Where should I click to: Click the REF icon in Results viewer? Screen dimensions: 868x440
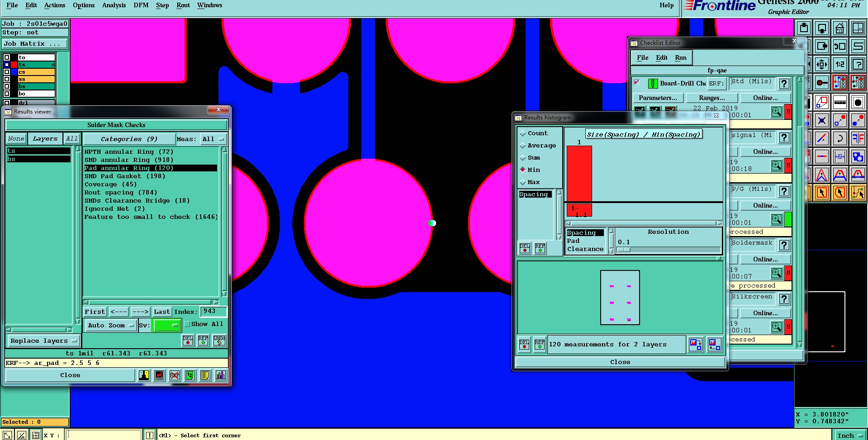203,340
